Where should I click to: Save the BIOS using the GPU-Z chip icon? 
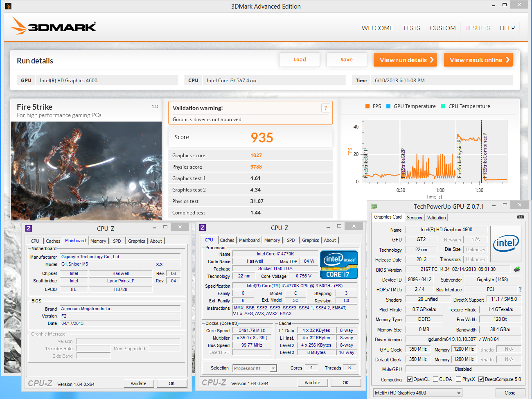click(x=517, y=269)
